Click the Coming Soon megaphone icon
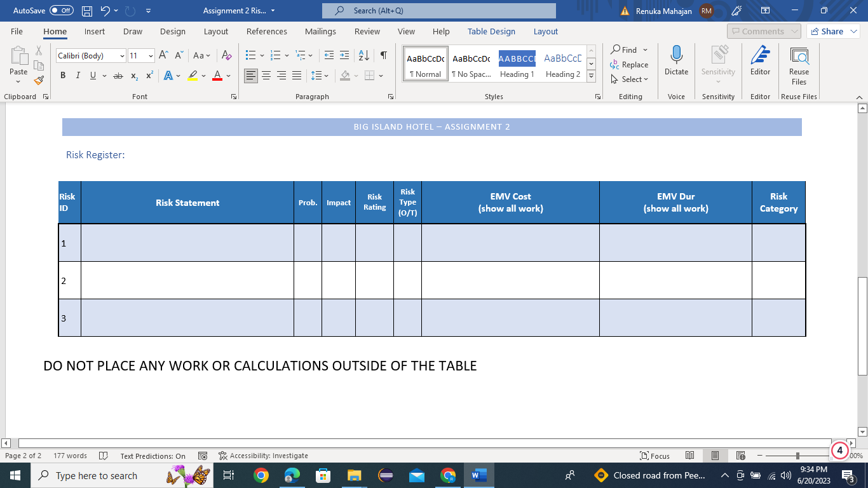Screen dimensions: 868x488 (x=736, y=11)
